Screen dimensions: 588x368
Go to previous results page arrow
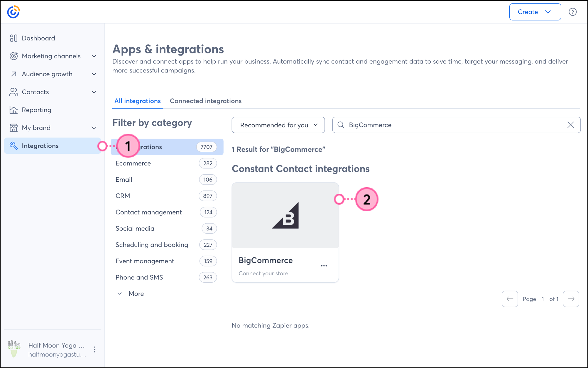[x=510, y=299]
